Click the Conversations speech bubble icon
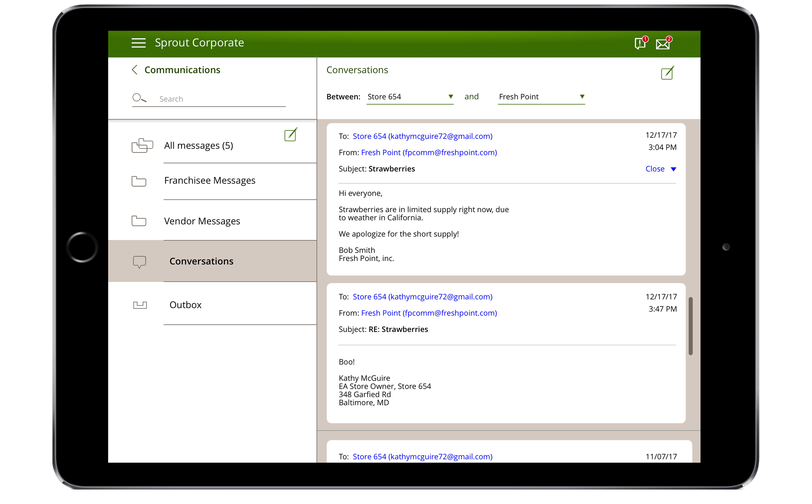 tap(139, 262)
